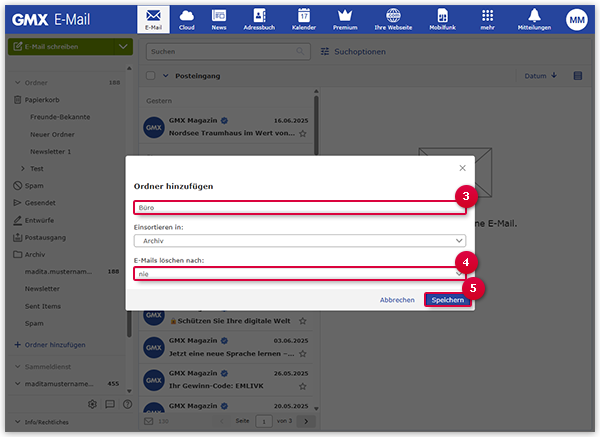Open the E-Mail tab in top navigation

pos(153,20)
